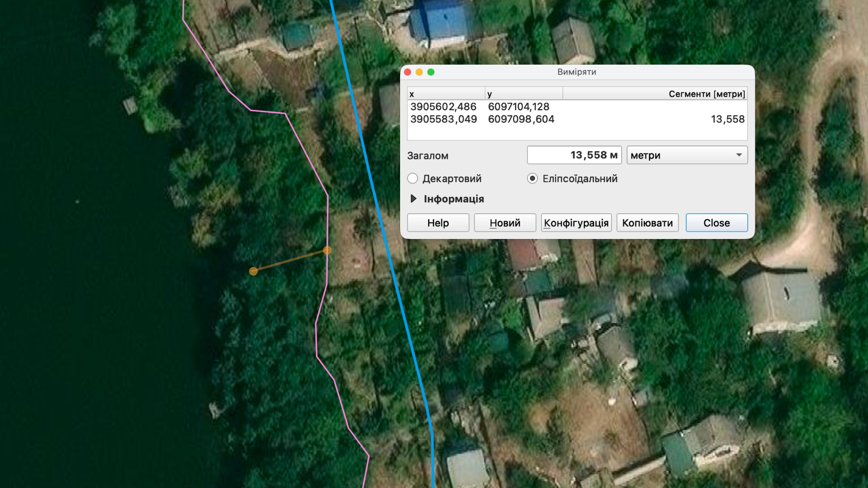Viewport: 868px width, 488px height.
Task: Close the Виміряти window with red button
Action: click(x=407, y=72)
